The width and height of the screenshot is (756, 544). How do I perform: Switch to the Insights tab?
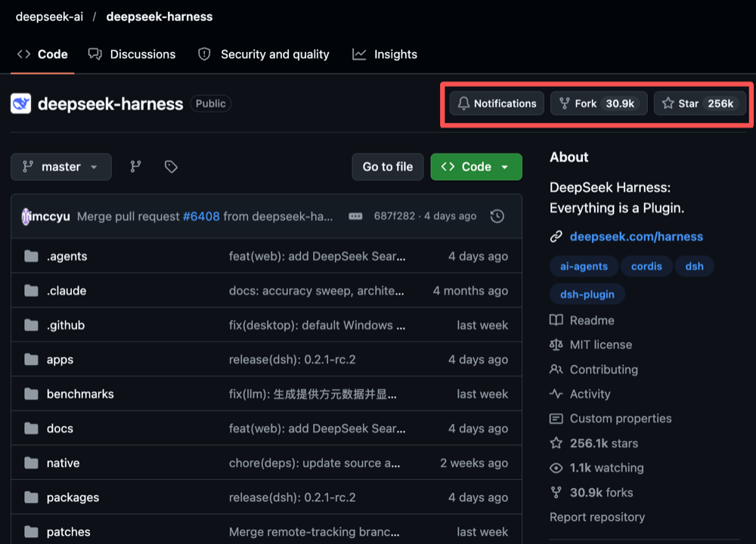click(384, 54)
